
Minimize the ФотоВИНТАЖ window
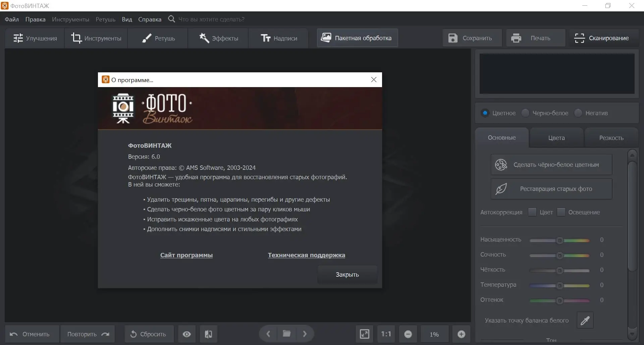(x=585, y=6)
